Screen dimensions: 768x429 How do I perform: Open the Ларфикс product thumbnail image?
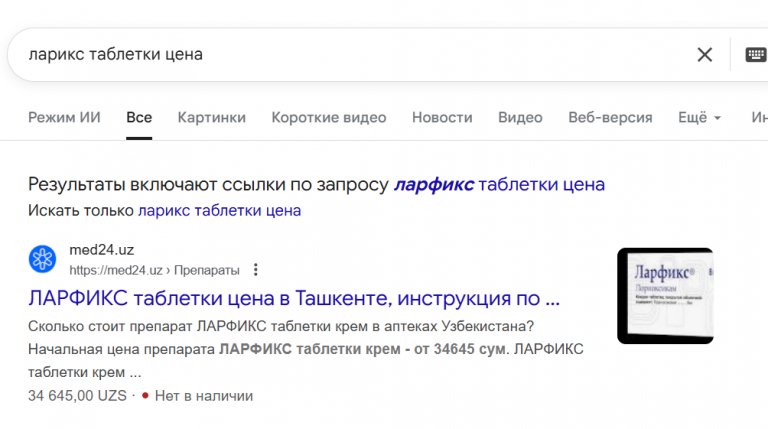(665, 296)
